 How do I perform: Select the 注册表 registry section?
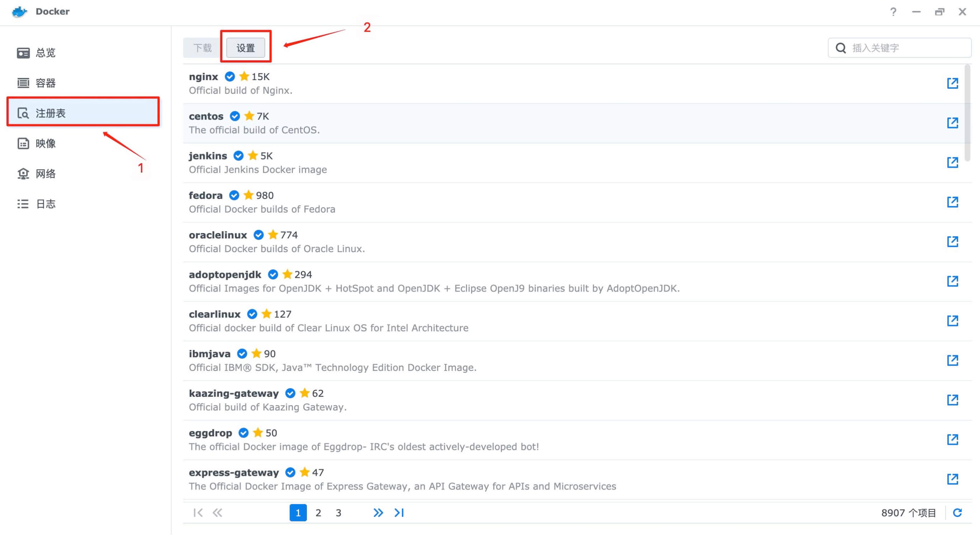coord(83,113)
